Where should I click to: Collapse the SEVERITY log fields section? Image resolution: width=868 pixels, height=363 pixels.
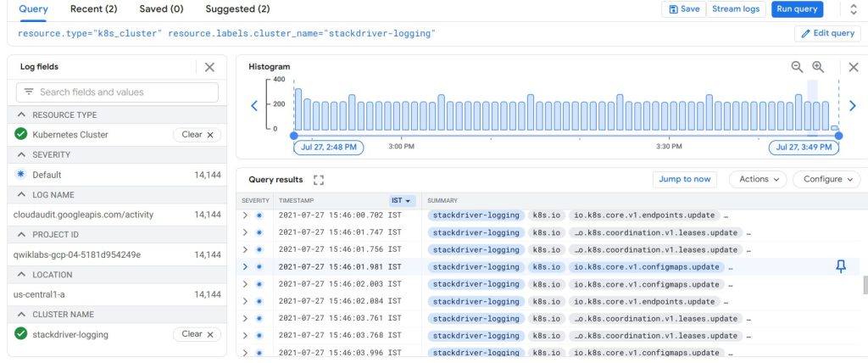pyautogui.click(x=21, y=154)
